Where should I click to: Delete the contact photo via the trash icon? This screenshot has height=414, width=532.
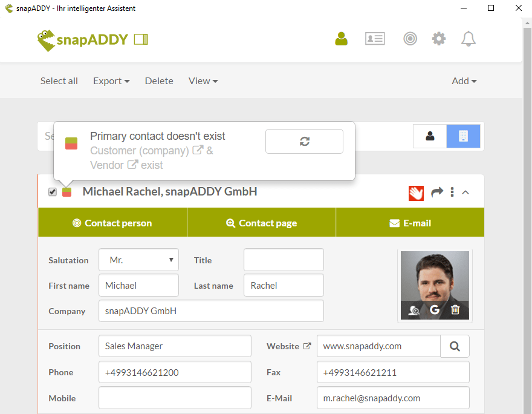coord(455,310)
